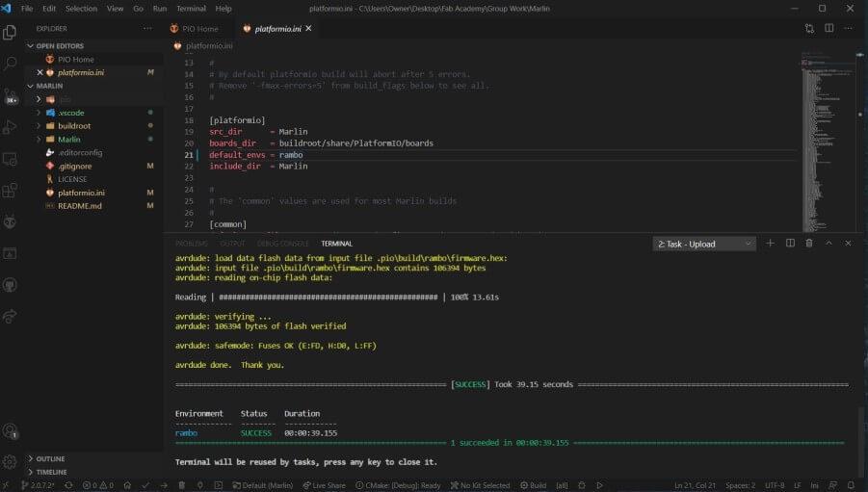The image size is (868, 492).
Task: Click the CMake Build button in status bar
Action: pos(533,485)
